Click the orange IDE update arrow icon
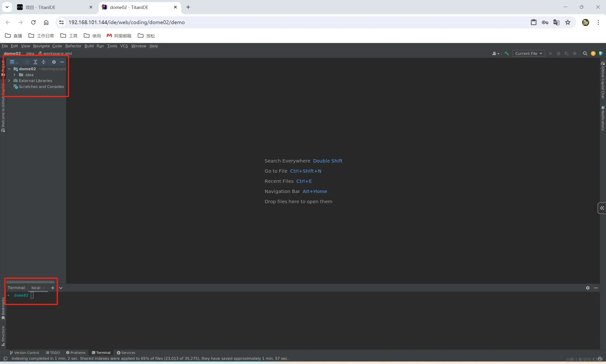 coord(593,53)
